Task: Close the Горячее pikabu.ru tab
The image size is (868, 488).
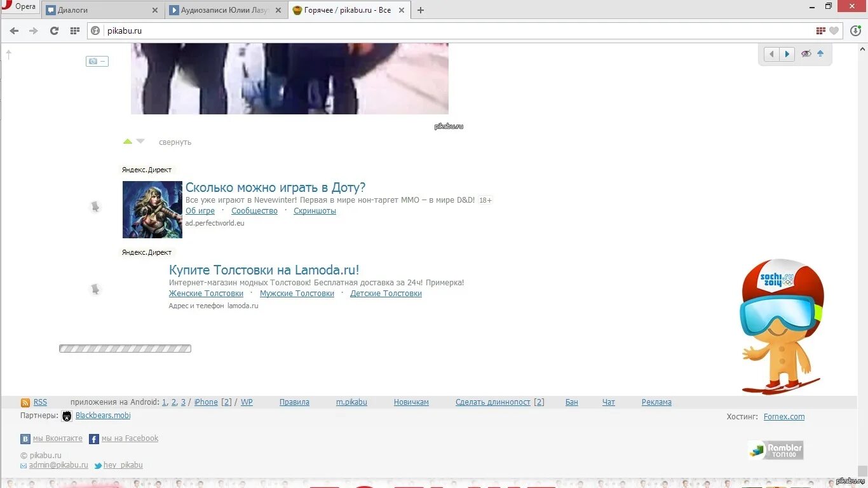Action: pos(401,10)
